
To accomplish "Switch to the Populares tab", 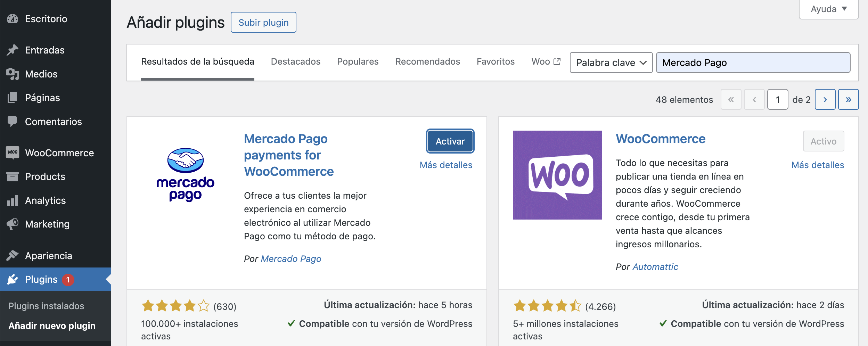I will point(358,61).
